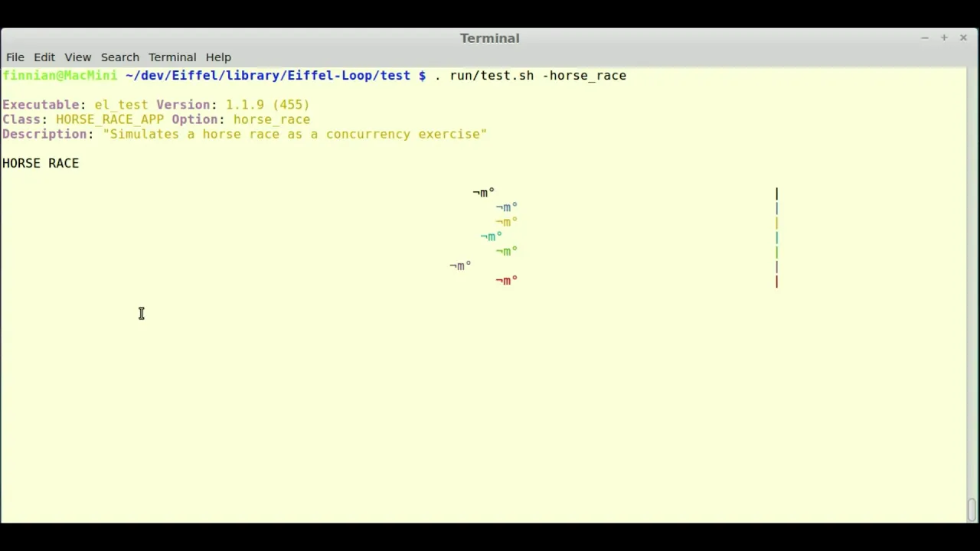Click the 'horse_race' option value
Image resolution: width=980 pixels, height=551 pixels.
click(x=272, y=119)
